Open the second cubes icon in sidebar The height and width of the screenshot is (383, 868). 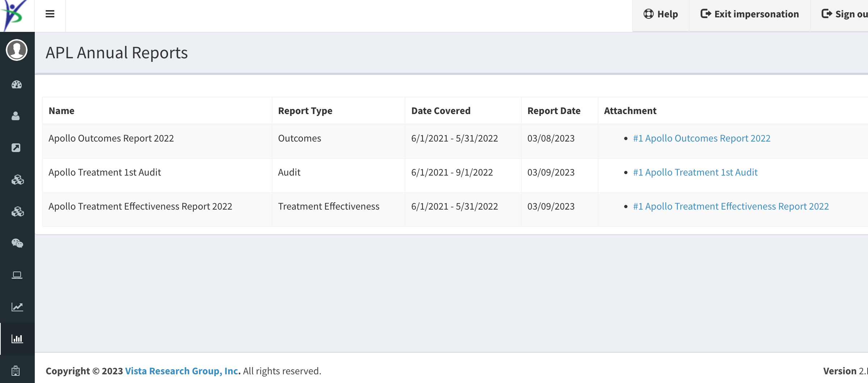pos(17,211)
